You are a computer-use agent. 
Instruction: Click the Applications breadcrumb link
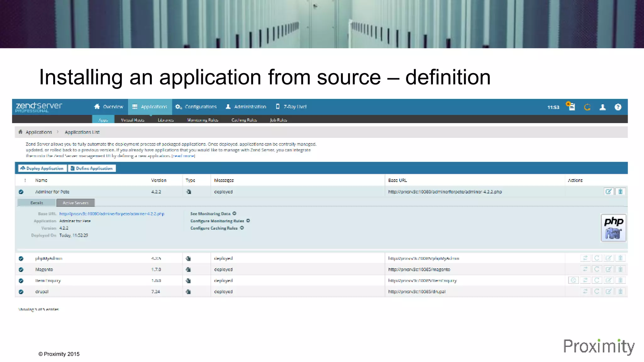[x=39, y=132]
